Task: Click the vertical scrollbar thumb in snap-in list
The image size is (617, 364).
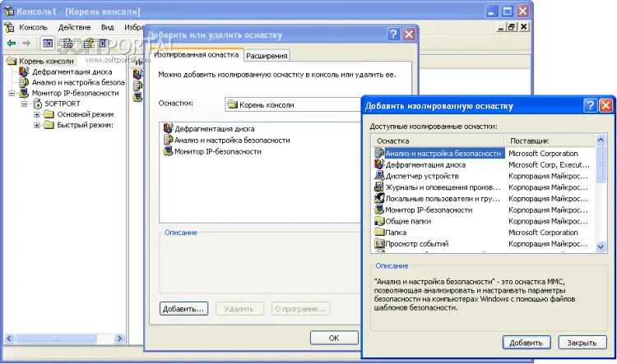Action: coord(601,164)
